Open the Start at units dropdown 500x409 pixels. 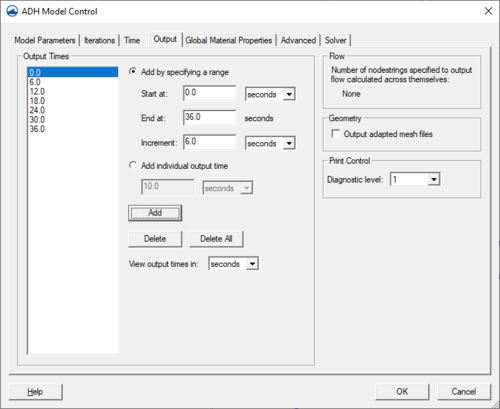270,94
